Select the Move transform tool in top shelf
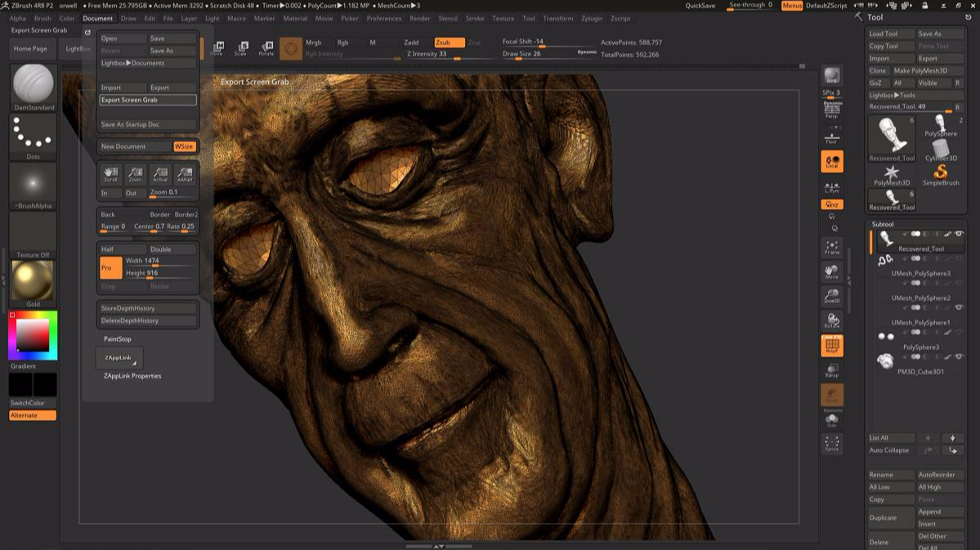 (x=217, y=48)
